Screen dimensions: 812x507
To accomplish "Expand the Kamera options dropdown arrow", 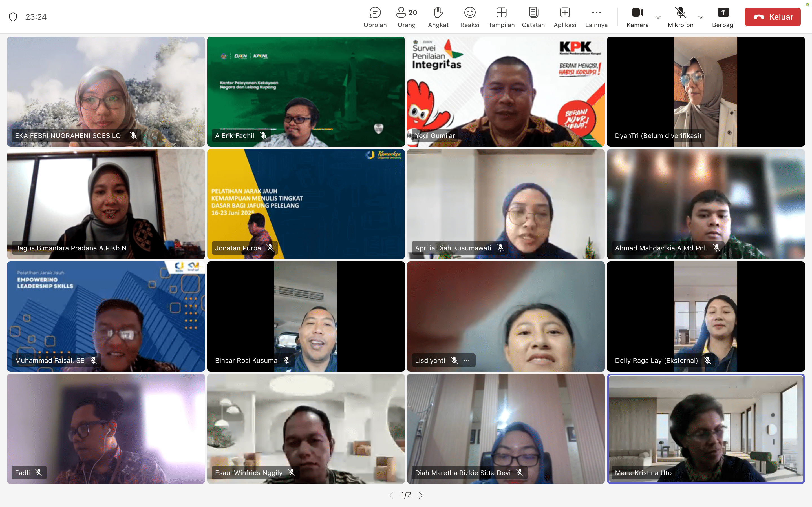I will [x=658, y=17].
